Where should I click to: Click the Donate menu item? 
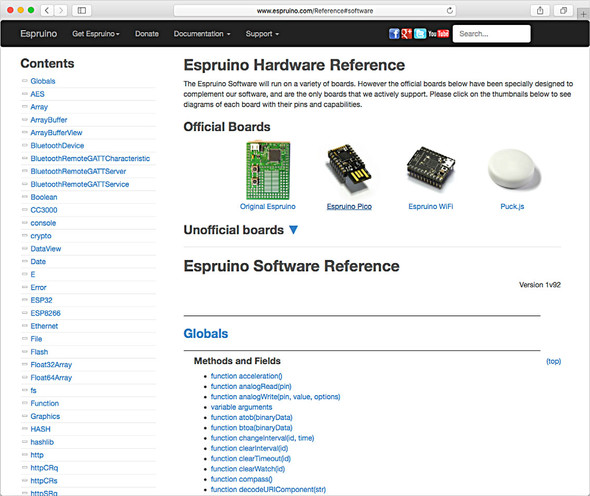pos(147,34)
